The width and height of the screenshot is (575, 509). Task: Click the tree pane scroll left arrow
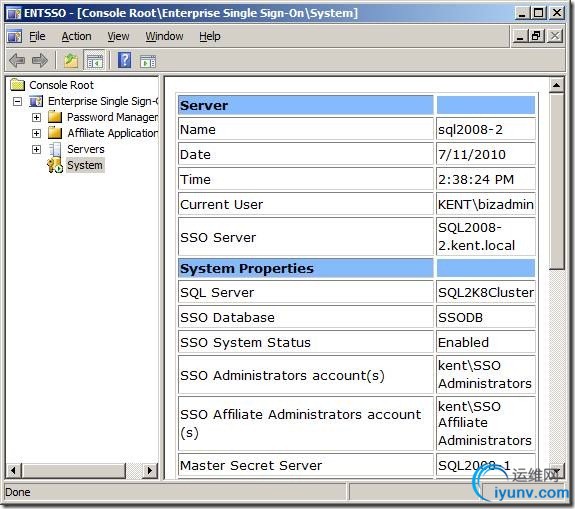pyautogui.click(x=14, y=470)
